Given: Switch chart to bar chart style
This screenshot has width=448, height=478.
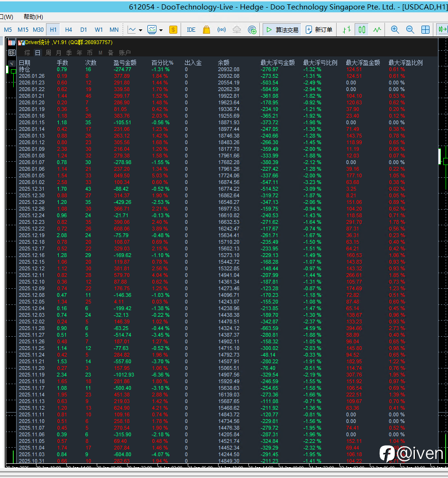Looking at the screenshot, I should 347,29.
